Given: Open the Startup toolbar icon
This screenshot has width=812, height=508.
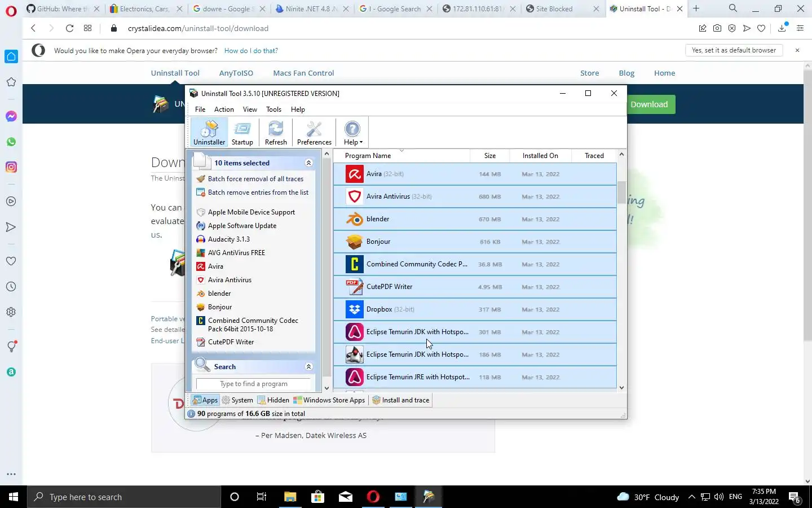Looking at the screenshot, I should tap(242, 133).
